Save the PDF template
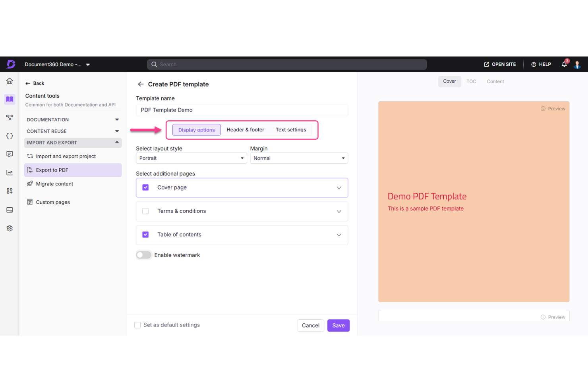Viewport: 588px width, 392px height. (338, 325)
